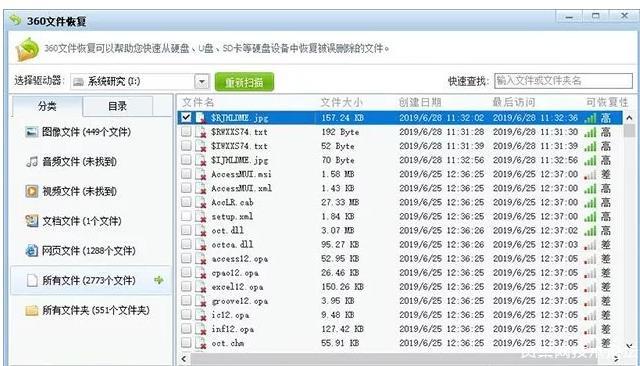Click the file icon of groove12.opa
The image size is (640, 366).
tap(200, 301)
